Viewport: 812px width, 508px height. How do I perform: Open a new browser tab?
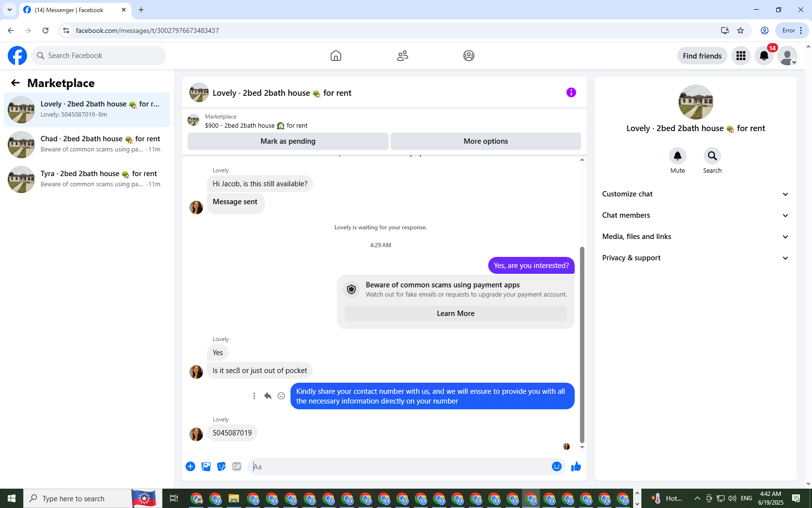click(141, 10)
